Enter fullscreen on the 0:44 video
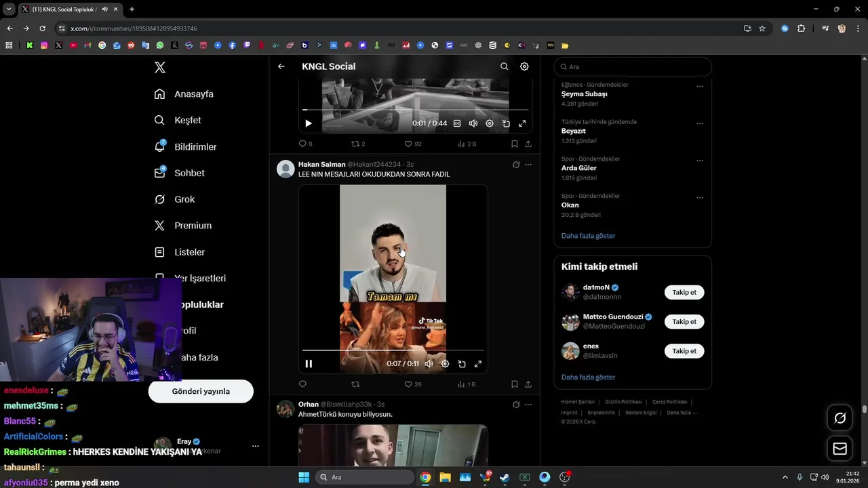Image resolution: width=868 pixels, height=488 pixels. coord(522,123)
